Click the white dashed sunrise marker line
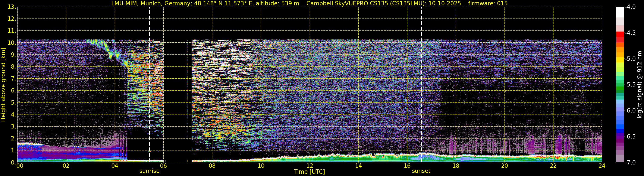 point(150,85)
